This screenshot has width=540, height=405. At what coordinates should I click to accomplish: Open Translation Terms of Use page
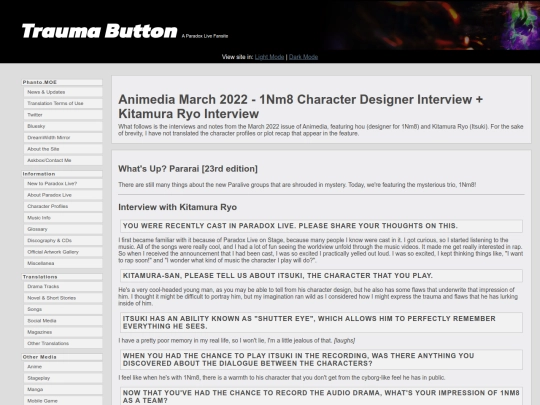click(63, 103)
